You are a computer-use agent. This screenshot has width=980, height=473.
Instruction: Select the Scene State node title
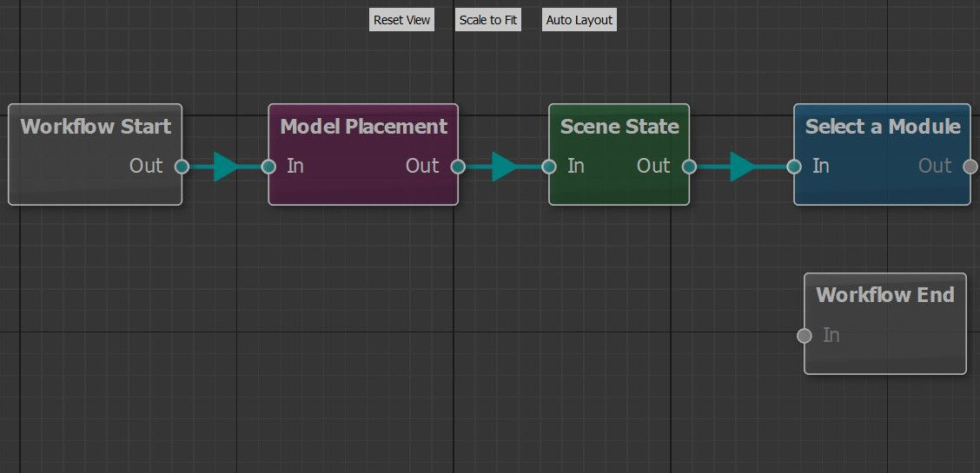coord(619,127)
